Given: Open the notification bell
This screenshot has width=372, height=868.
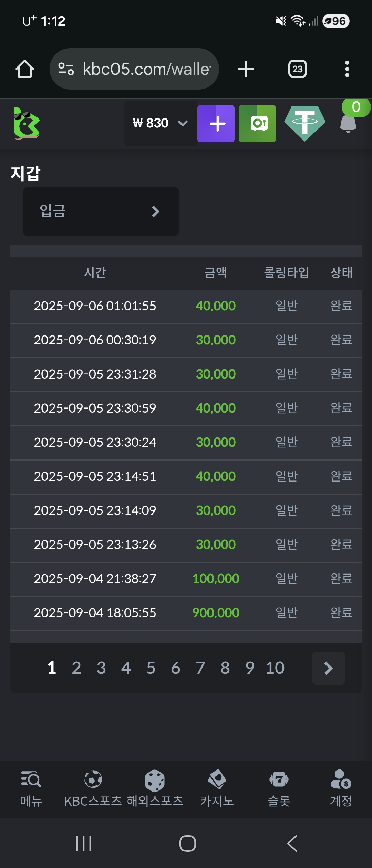Looking at the screenshot, I should click(348, 123).
